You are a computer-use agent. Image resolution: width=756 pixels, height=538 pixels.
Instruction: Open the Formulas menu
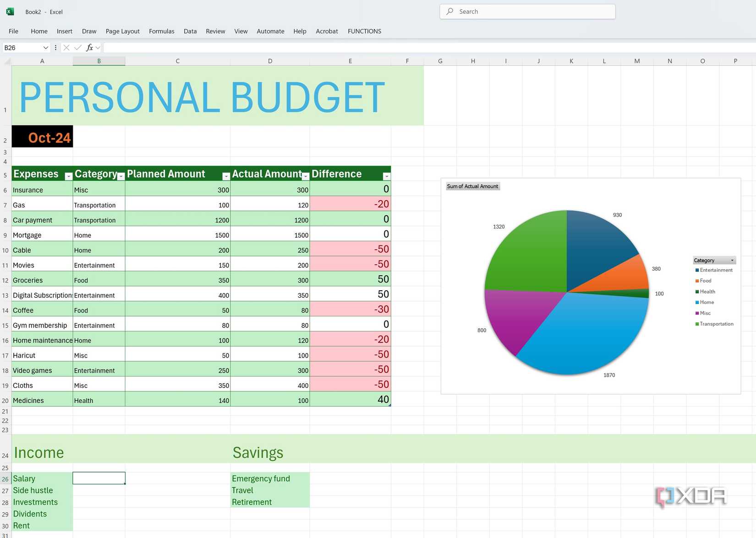pos(161,31)
